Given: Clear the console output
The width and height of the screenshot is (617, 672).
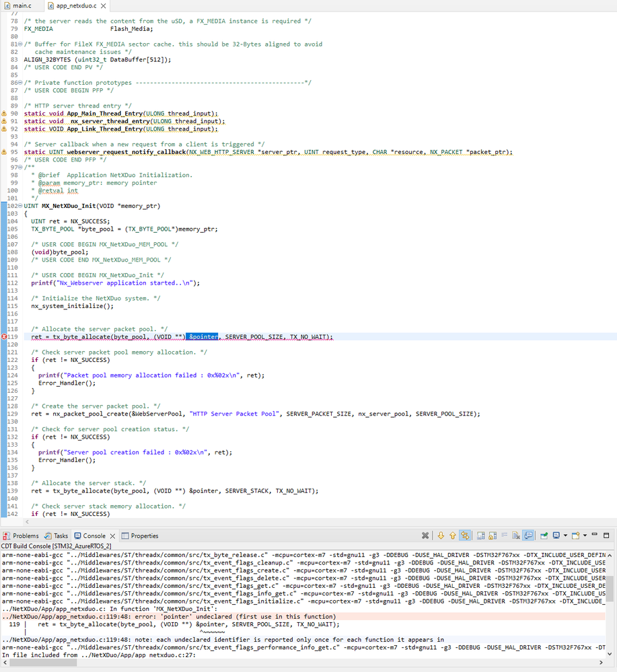Looking at the screenshot, I should pyautogui.click(x=516, y=535).
